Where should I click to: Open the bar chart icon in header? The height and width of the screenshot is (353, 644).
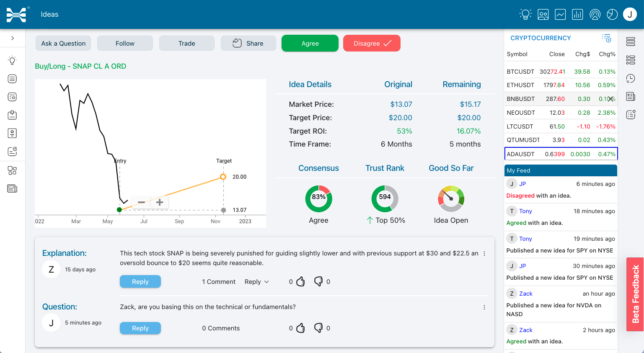tap(577, 15)
